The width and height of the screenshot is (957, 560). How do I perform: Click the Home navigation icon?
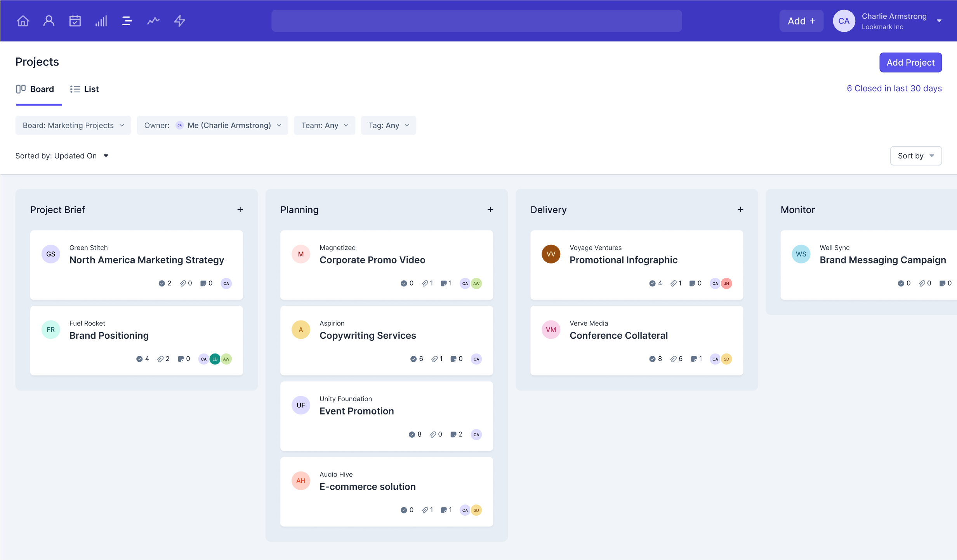(23, 20)
